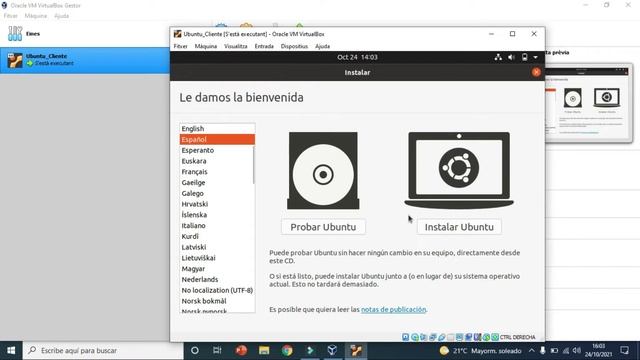Viewport: 640px width, 360px height.
Task: Open the audio status icon in VM status bar
Action: pyautogui.click(x=423, y=337)
